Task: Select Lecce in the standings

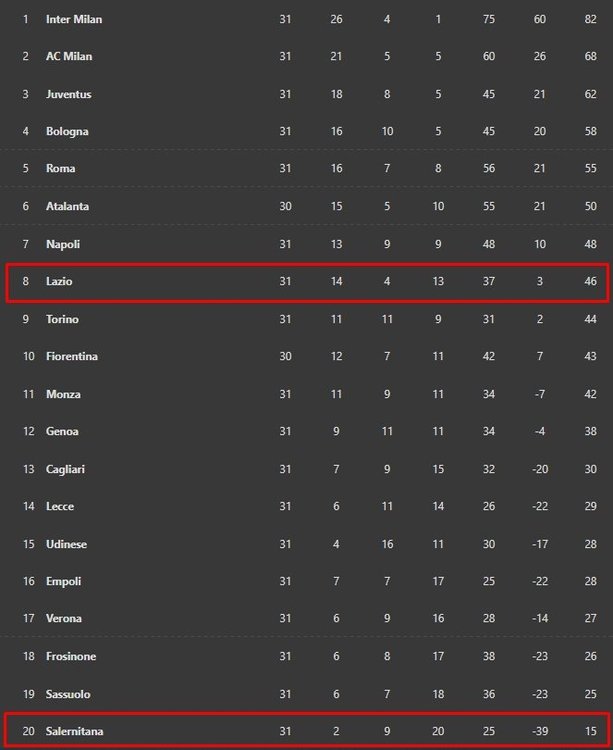Action: [60, 506]
